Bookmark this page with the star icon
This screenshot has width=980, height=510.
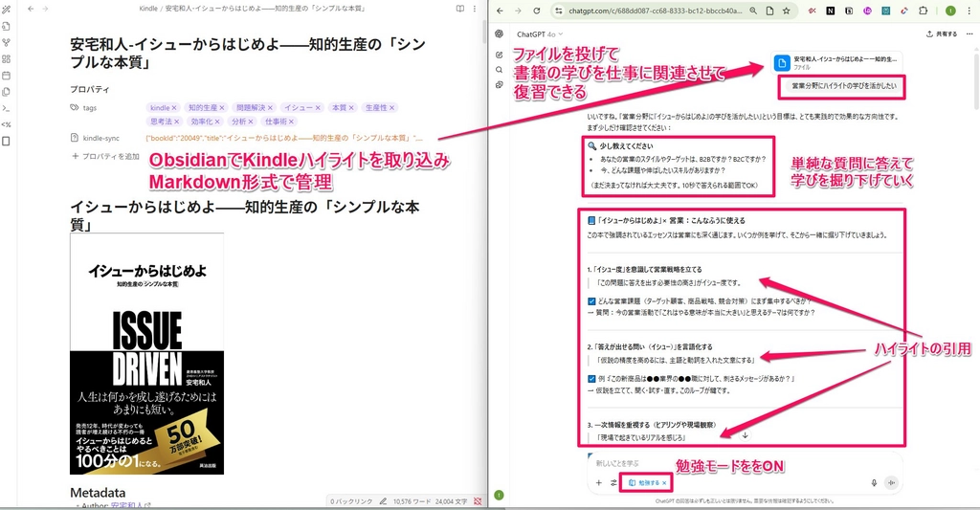[x=787, y=11]
